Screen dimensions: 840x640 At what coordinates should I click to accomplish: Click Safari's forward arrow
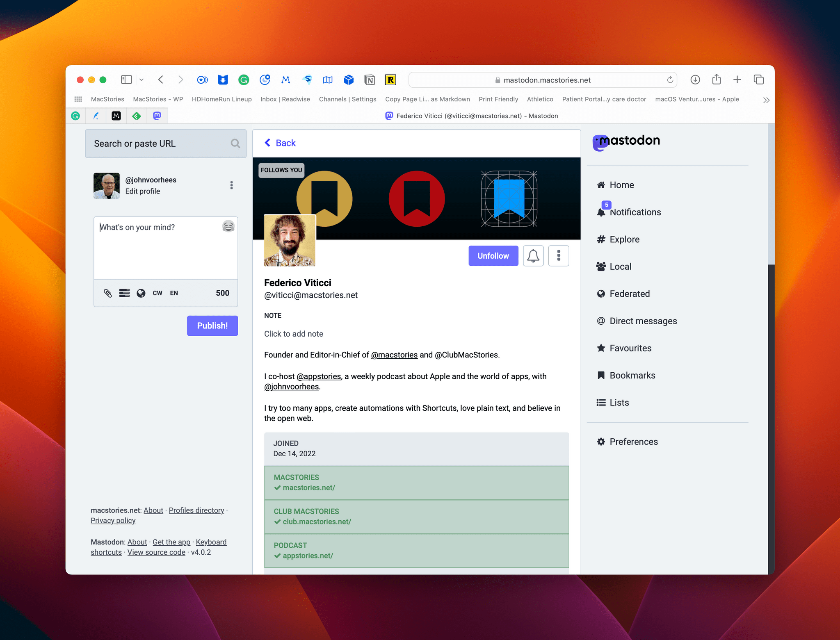180,80
